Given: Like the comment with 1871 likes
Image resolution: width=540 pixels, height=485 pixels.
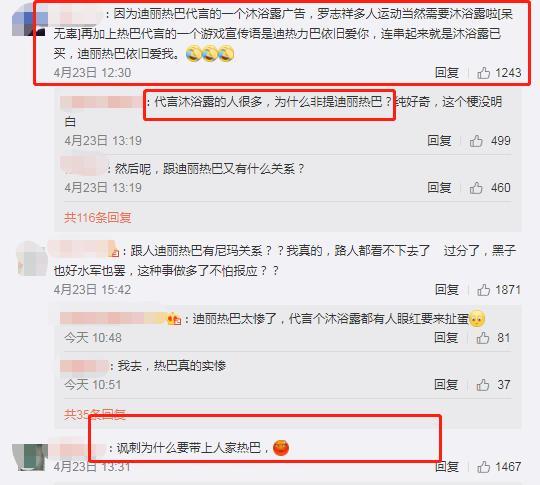Looking at the screenshot, I should click(484, 290).
